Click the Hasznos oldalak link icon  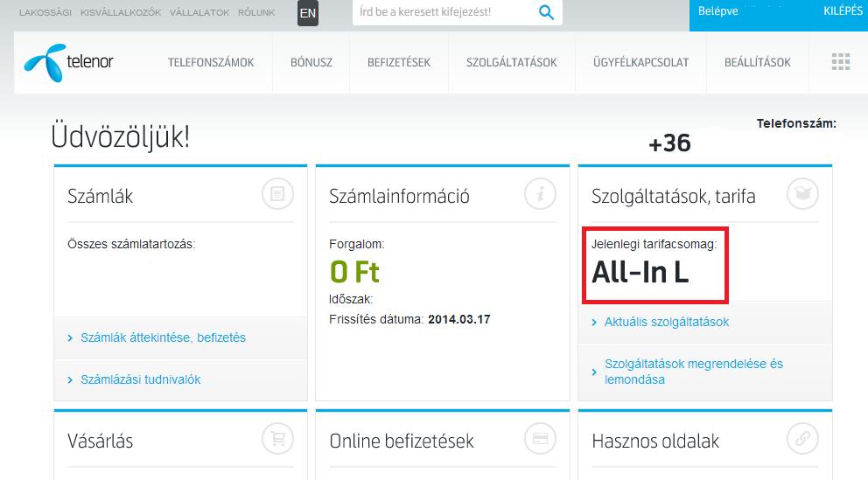(802, 439)
